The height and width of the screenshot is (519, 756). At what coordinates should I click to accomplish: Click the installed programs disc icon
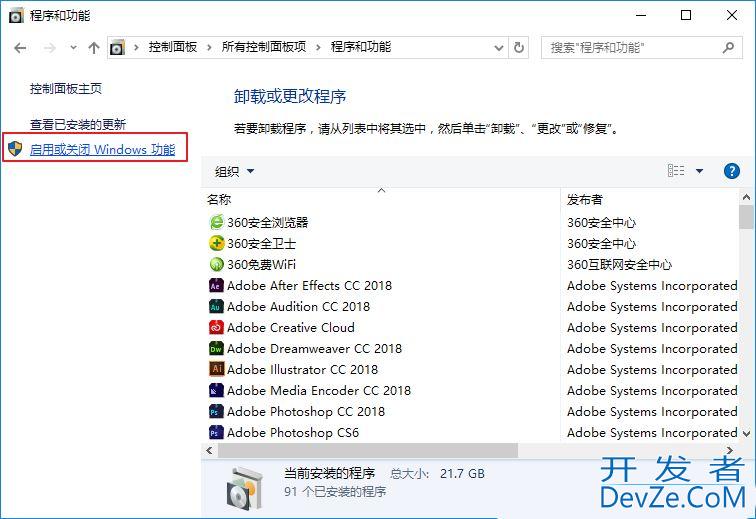pos(245,489)
